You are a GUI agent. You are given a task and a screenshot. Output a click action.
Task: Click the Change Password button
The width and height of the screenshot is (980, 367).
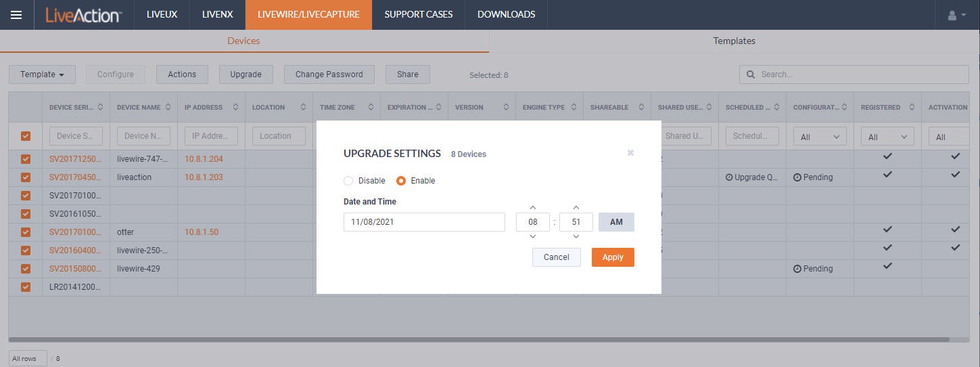click(329, 74)
